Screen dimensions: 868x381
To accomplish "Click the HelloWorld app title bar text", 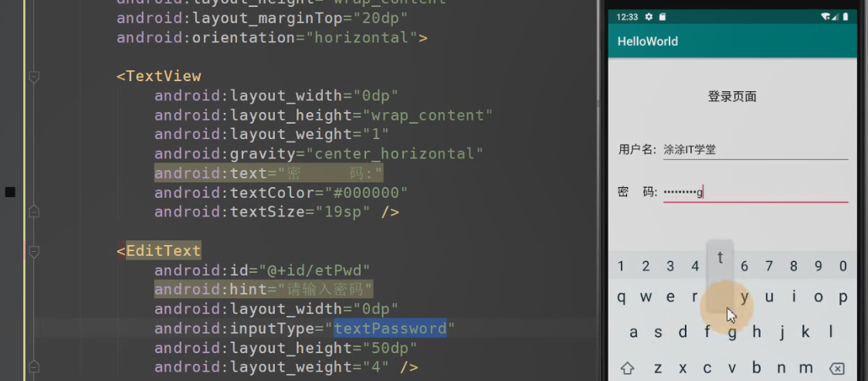I will [648, 42].
